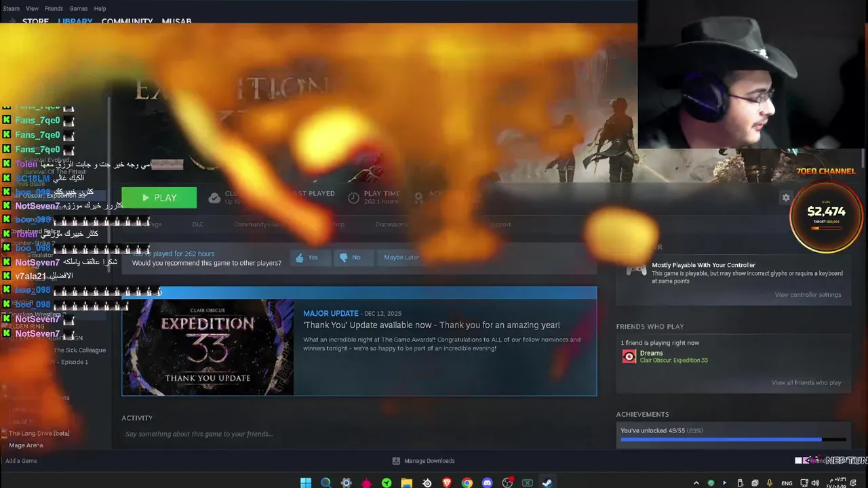Click the controller gamepad icon

coord(636,271)
